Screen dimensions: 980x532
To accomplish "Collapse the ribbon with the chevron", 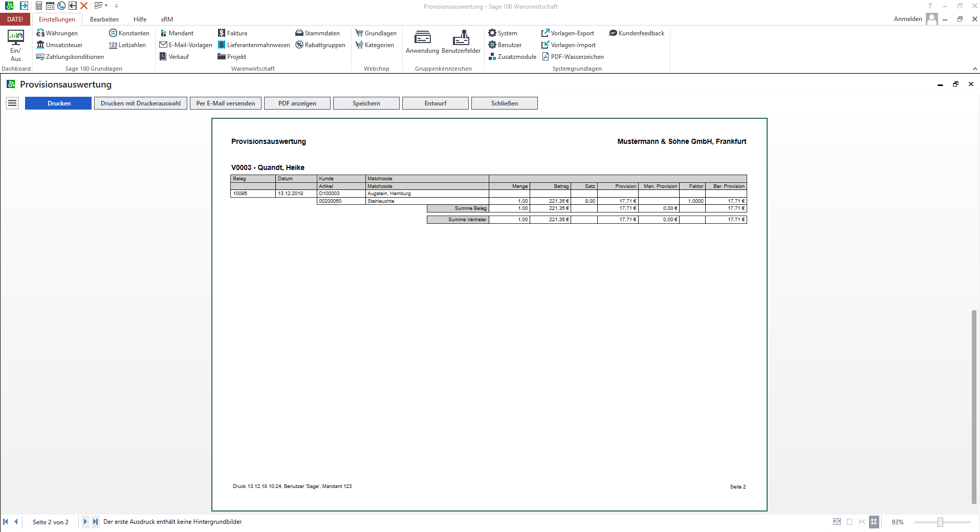I will 974,69.
